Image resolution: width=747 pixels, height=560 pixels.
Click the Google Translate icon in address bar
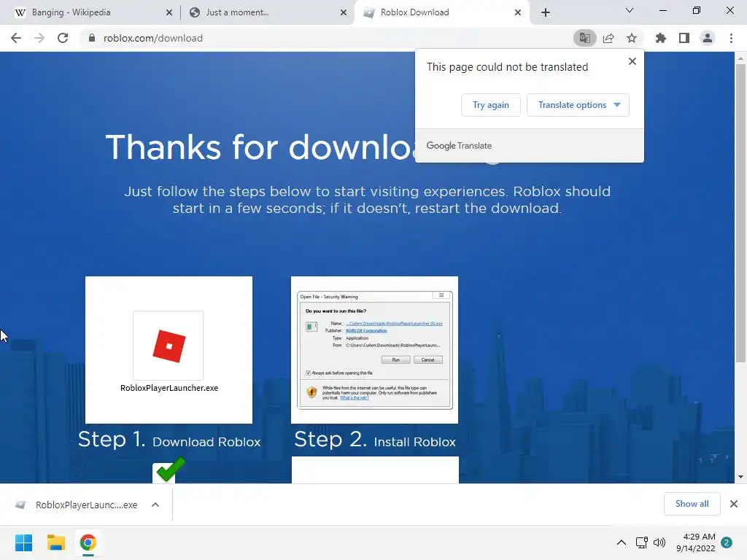point(584,38)
